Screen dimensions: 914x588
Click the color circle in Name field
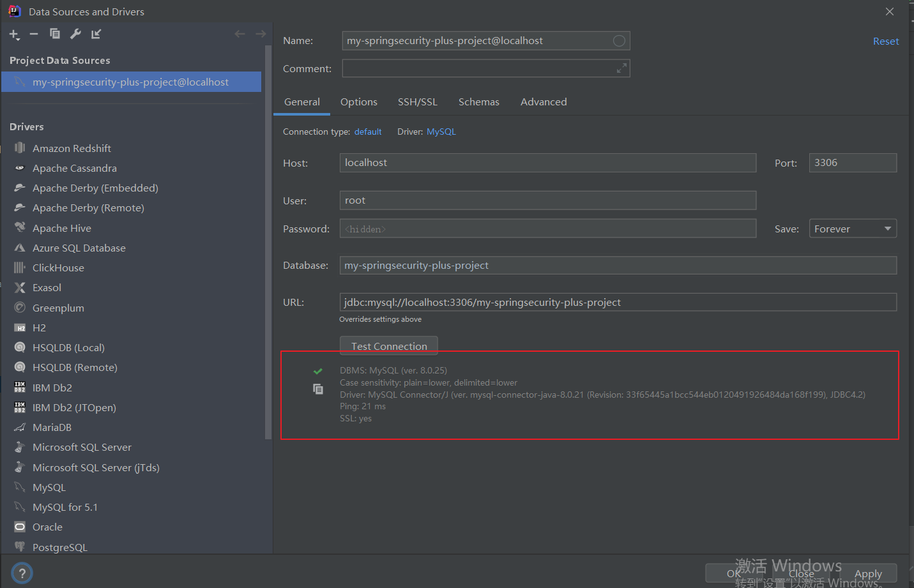click(x=619, y=41)
